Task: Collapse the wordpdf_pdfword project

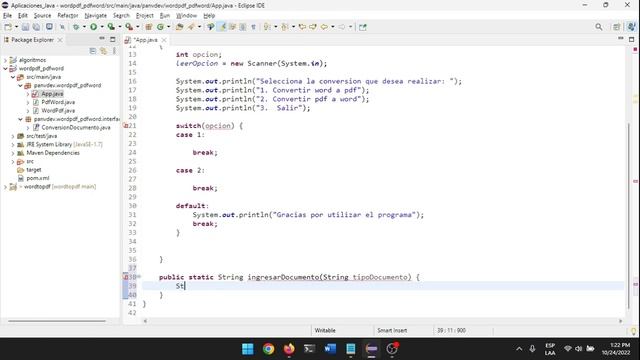Action: pos(5,69)
